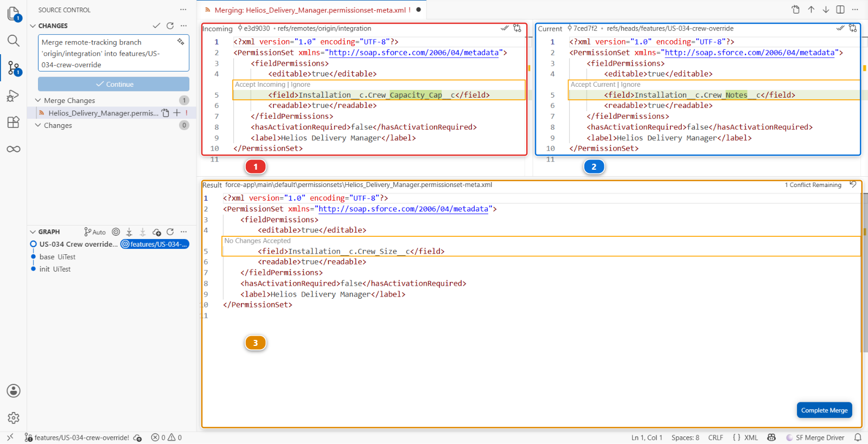Refresh the CHANGES section
868x444 pixels.
[170, 25]
